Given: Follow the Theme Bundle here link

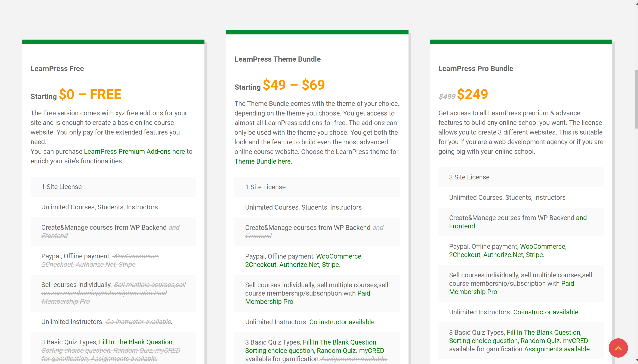Looking at the screenshot, I should pos(262,161).
